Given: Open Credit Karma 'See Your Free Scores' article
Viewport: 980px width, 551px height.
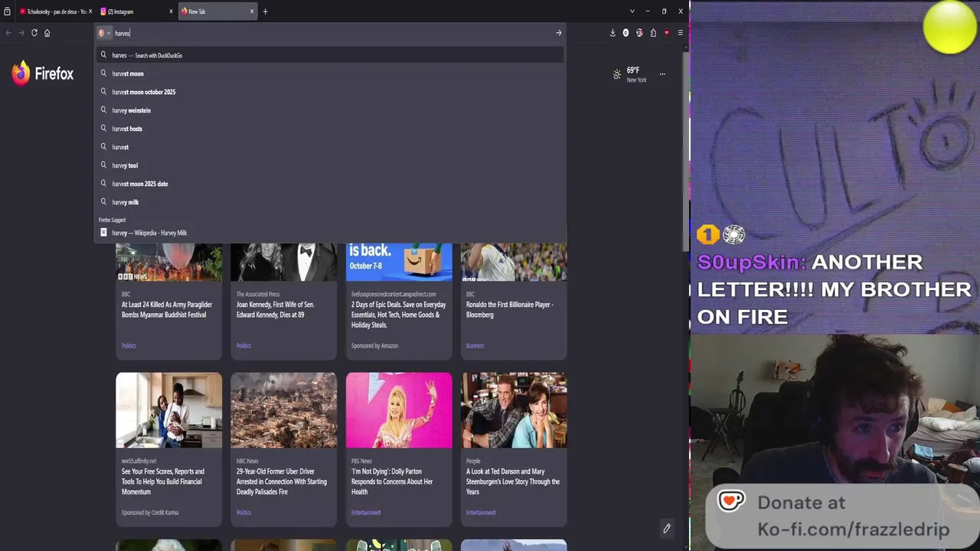Looking at the screenshot, I should pos(163,481).
